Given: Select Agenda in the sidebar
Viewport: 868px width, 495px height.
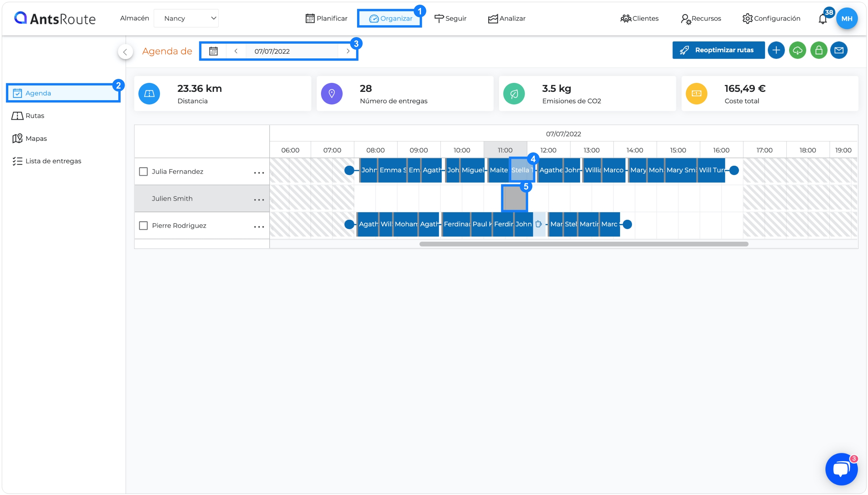Looking at the screenshot, I should click(x=63, y=93).
